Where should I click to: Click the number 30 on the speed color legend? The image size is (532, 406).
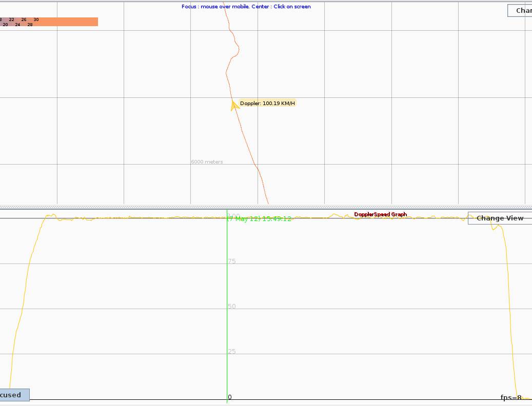click(36, 19)
